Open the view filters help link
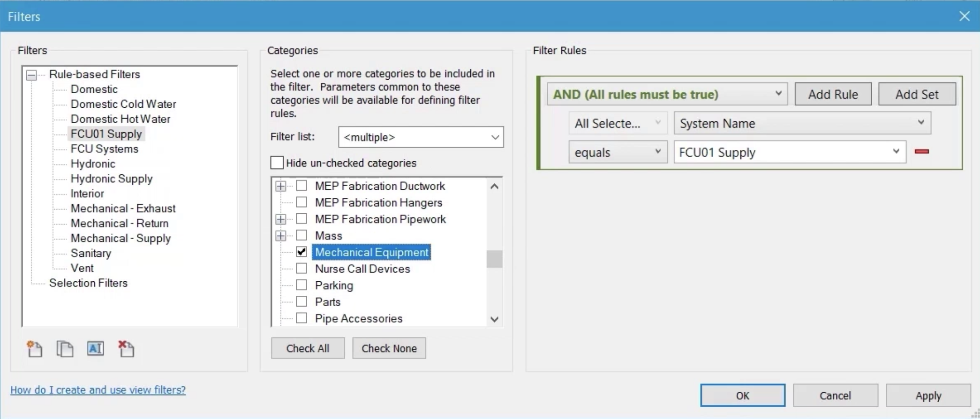Viewport: 980px width, 419px height. 98,390
